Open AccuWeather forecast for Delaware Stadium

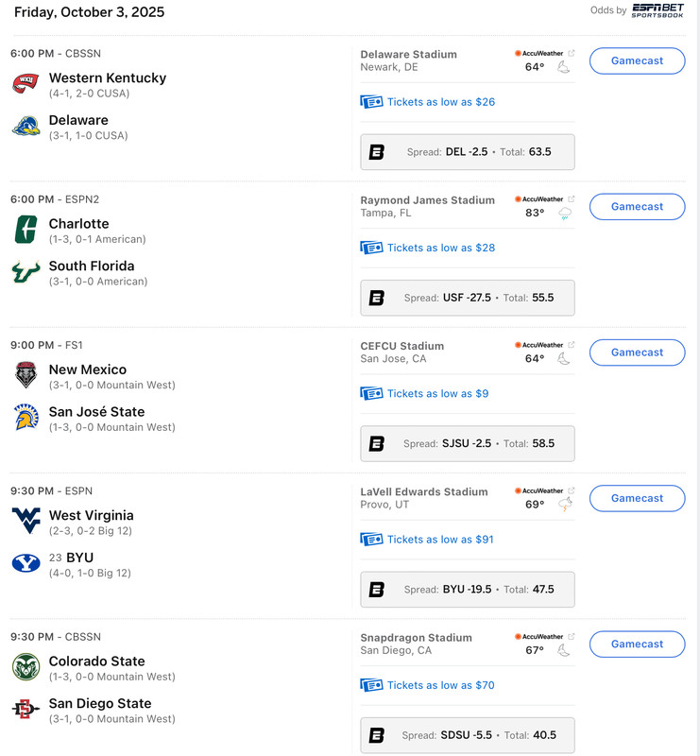544,54
